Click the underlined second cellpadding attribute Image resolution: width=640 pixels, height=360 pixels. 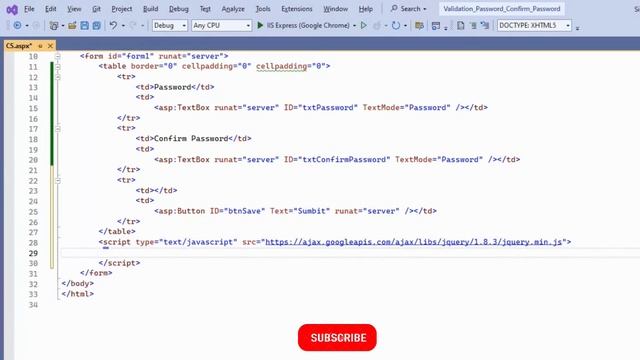click(x=281, y=66)
